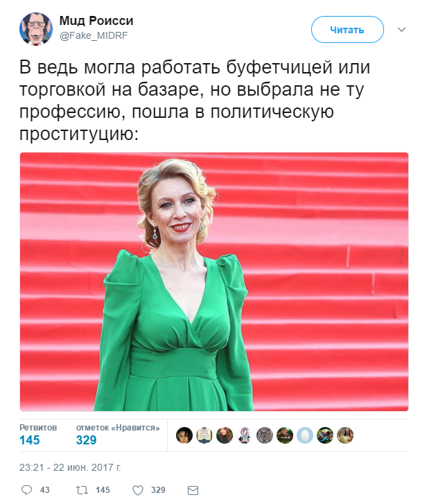The image size is (427, 504).
Task: Open the Мид Роисси profile avatar
Action: click(x=36, y=29)
